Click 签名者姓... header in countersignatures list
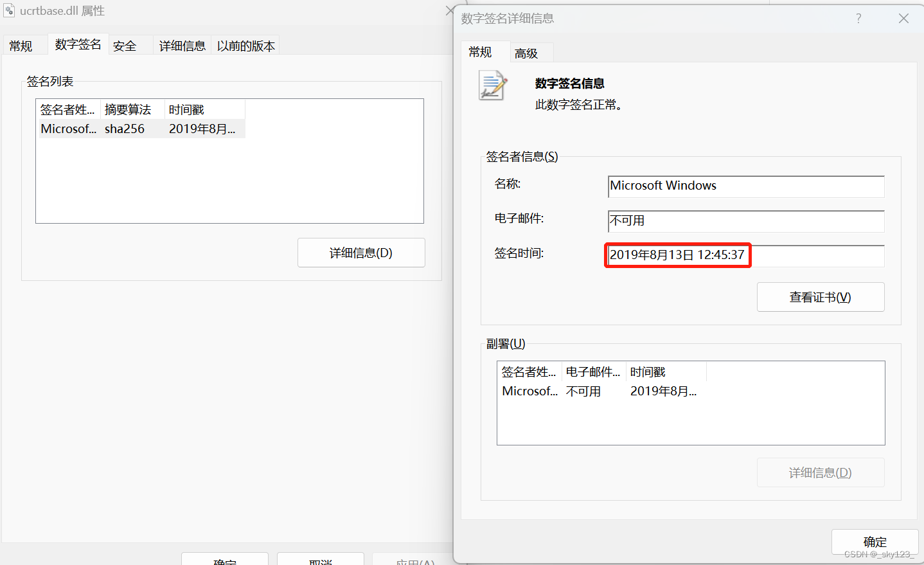 529,372
